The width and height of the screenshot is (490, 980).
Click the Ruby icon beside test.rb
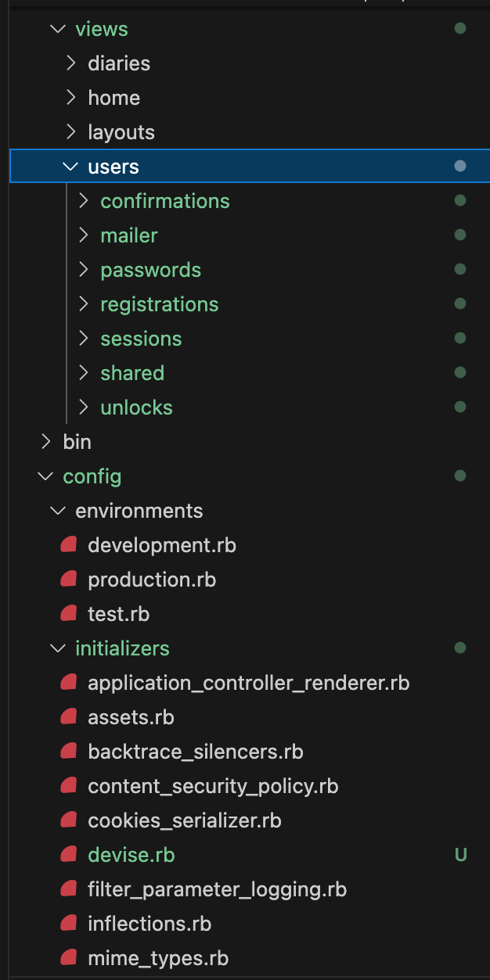(x=68, y=613)
